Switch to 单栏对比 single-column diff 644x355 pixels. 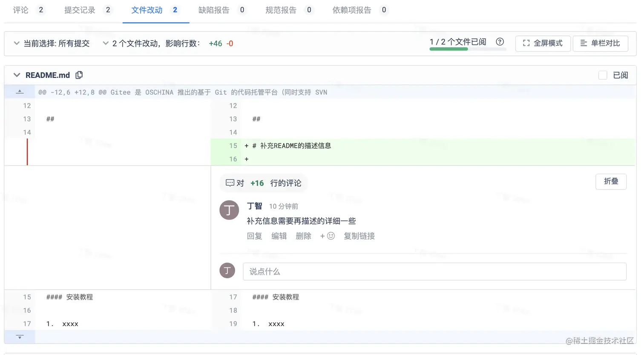coord(600,43)
